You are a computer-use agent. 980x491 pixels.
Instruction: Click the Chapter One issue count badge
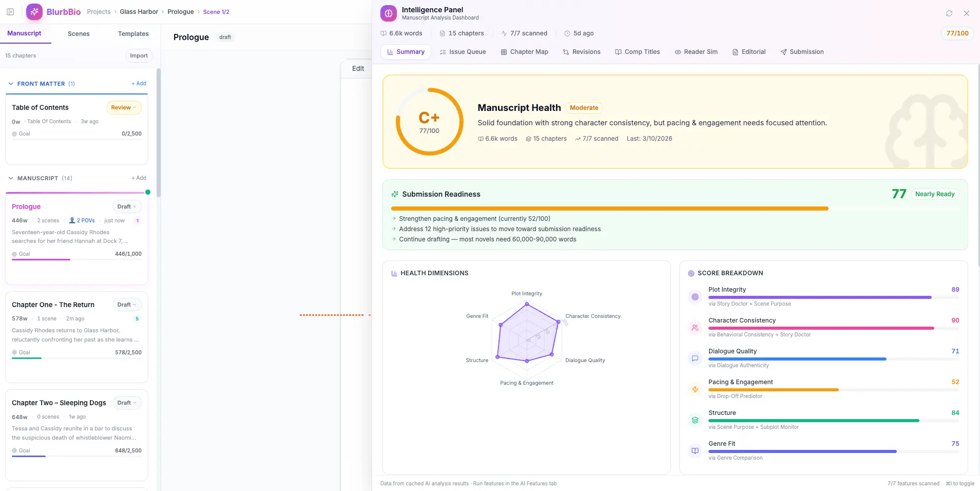tap(137, 319)
